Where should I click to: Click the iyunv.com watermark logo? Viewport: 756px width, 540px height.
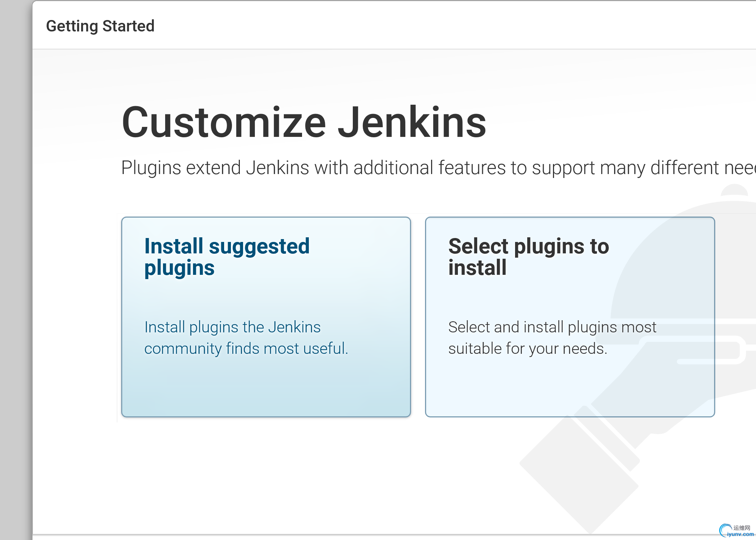pos(736,531)
